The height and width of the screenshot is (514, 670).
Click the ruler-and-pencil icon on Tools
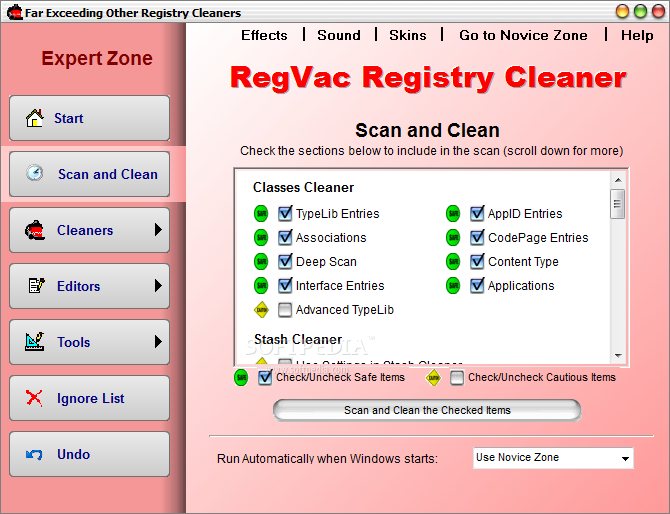(35, 341)
